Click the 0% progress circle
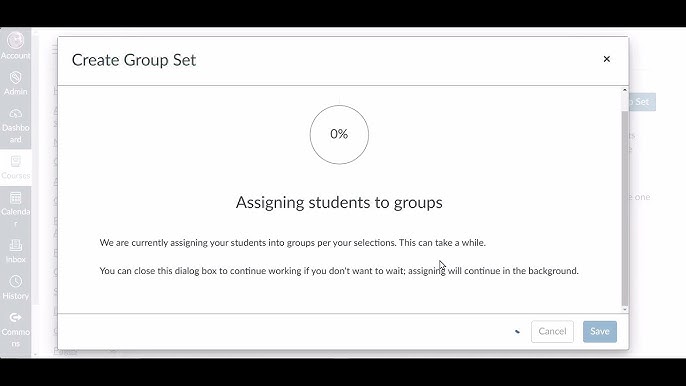Screen dimensions: 686x386 coord(339,134)
